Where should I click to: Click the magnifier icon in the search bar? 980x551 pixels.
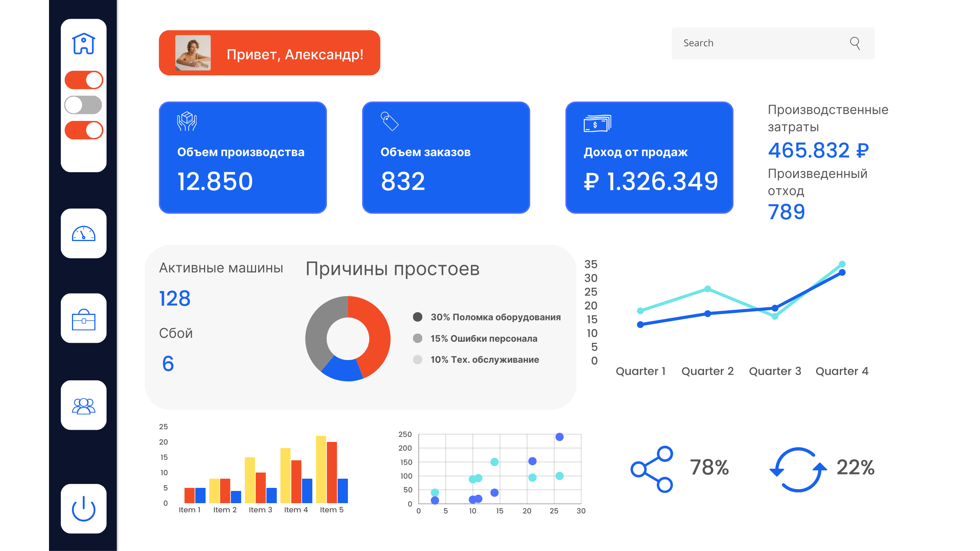856,43
